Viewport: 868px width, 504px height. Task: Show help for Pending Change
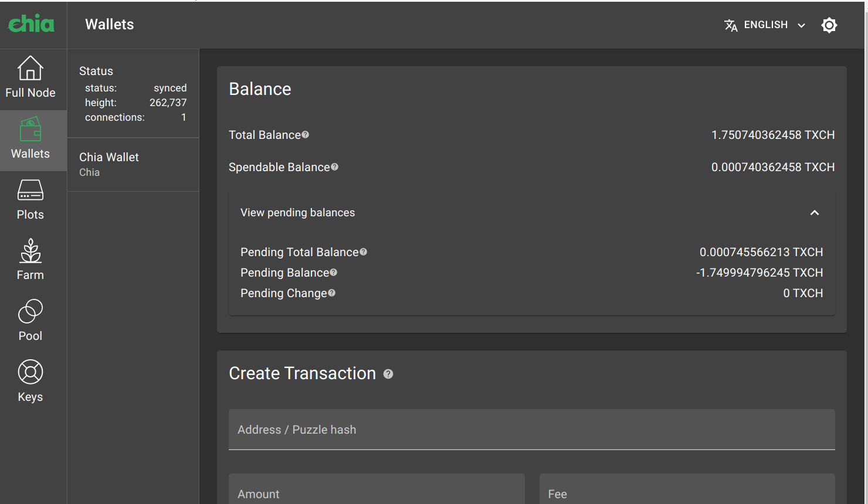332,292
